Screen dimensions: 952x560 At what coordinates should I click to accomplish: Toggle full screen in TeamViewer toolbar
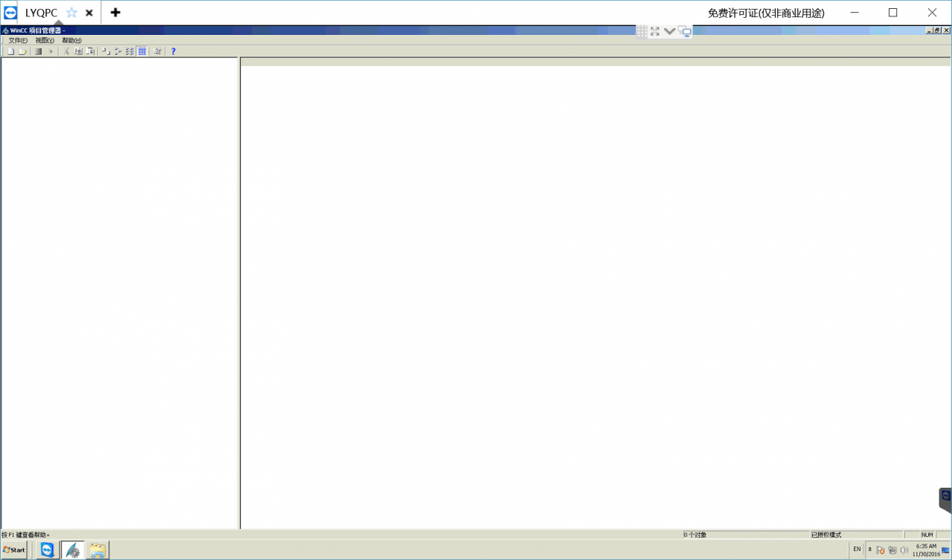pos(655,31)
